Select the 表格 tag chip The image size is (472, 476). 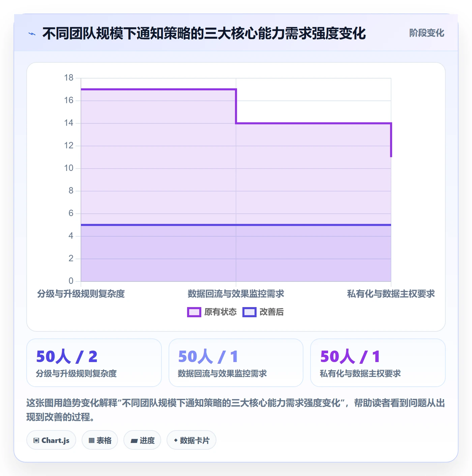[x=100, y=440]
